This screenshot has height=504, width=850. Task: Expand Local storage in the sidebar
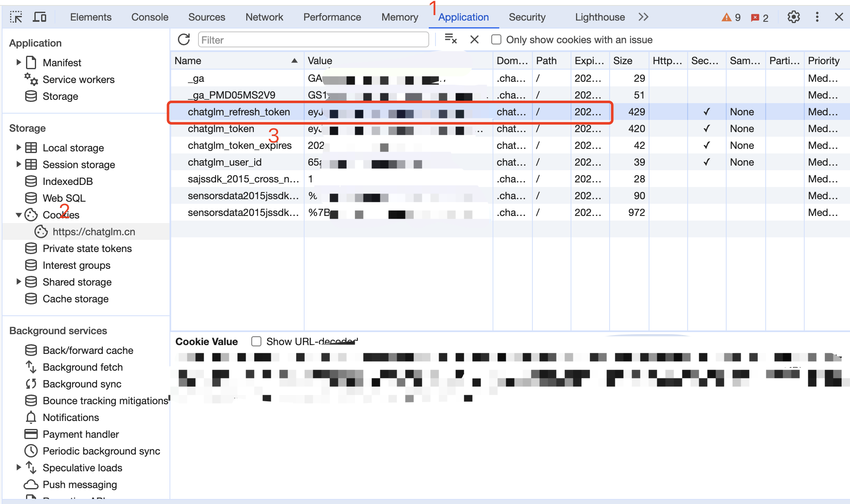coord(18,148)
